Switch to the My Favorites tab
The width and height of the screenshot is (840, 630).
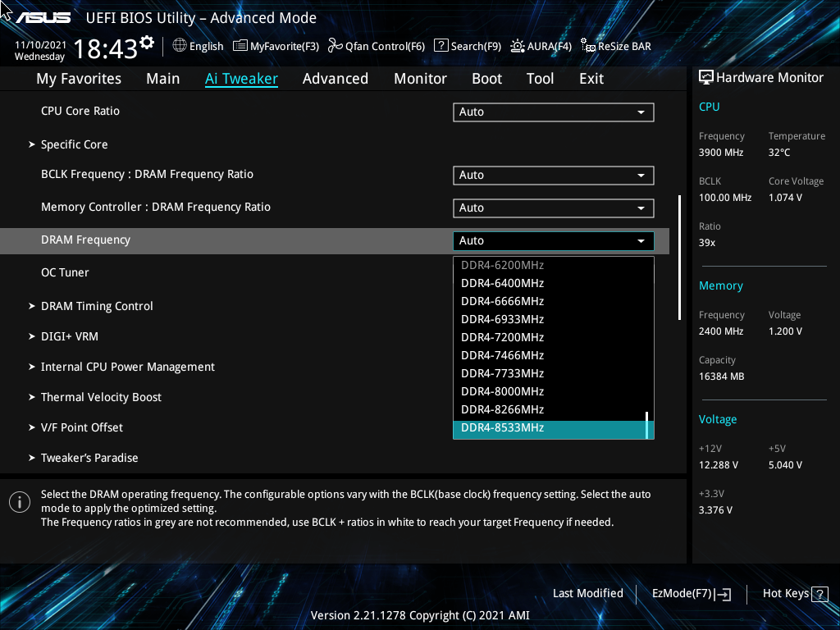coord(79,79)
